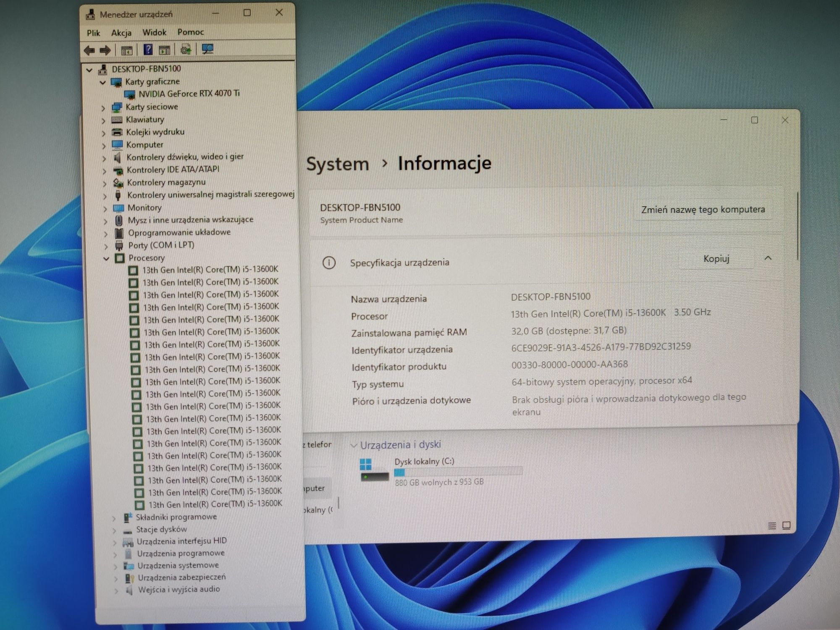
Task: Click the System breadcrumb link
Action: point(337,164)
